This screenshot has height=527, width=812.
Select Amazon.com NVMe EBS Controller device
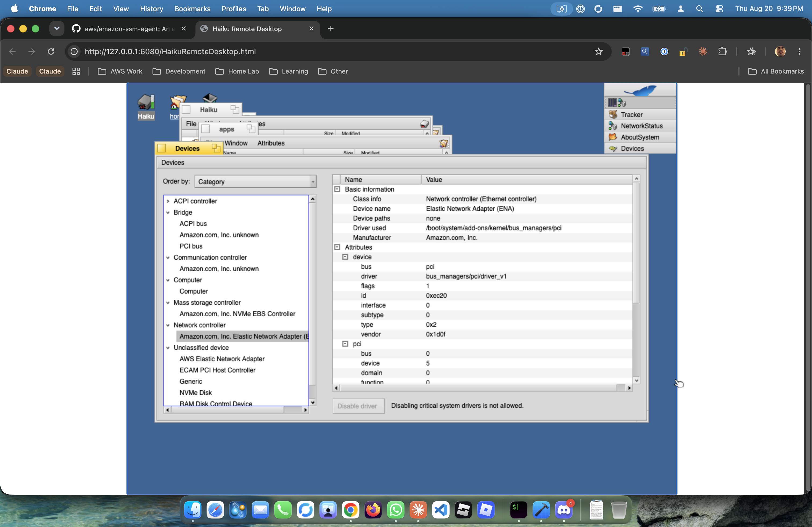(x=237, y=314)
